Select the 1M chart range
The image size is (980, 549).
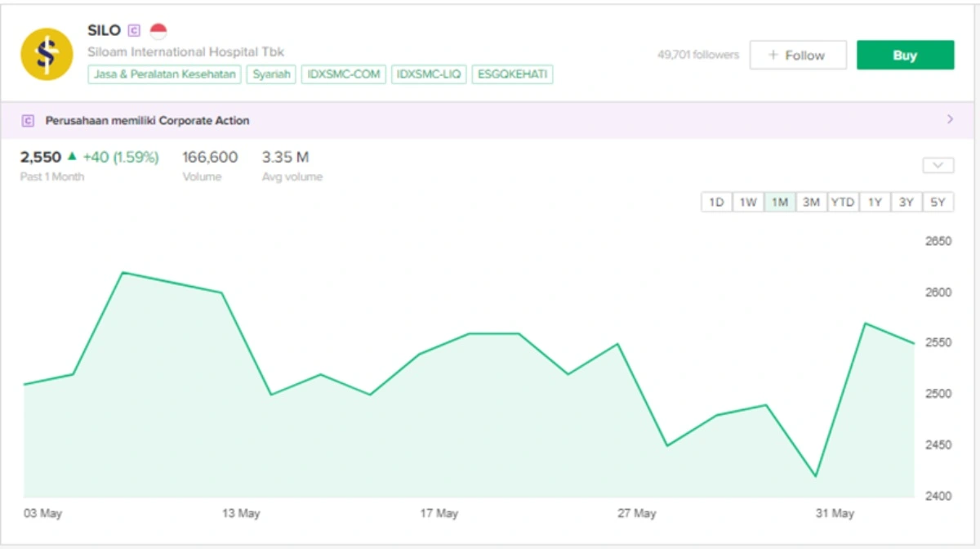(780, 202)
